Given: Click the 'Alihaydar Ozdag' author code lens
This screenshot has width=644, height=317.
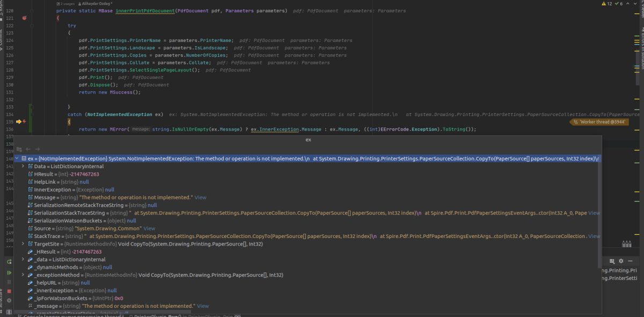Looking at the screenshot, I should 96,4.
